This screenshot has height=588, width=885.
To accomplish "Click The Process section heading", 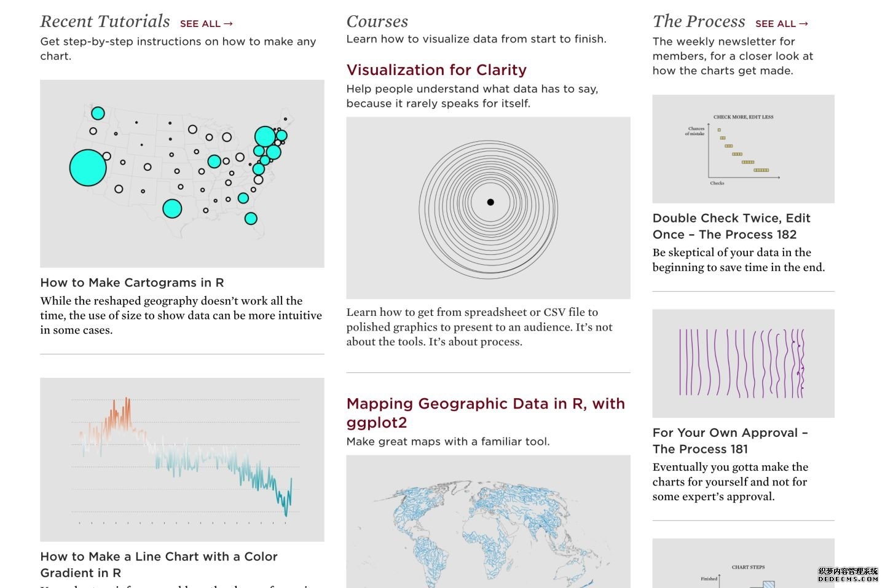I will pos(699,22).
